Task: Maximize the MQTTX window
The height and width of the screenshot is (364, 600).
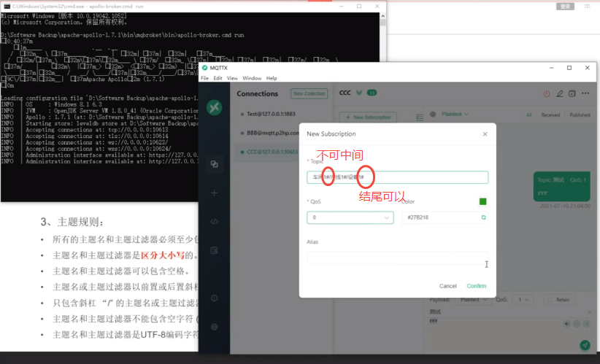Action: click(x=569, y=68)
